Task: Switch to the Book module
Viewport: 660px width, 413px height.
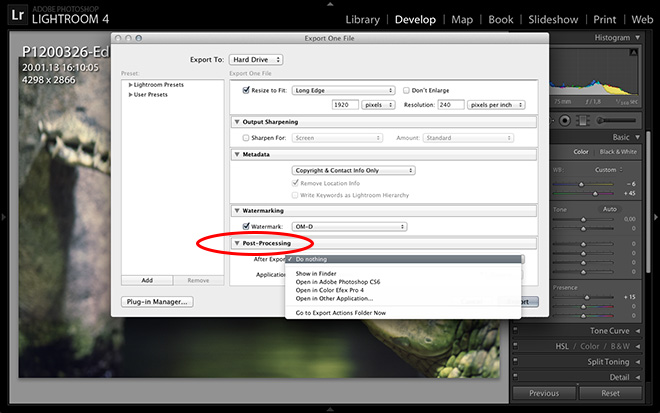Action: (x=500, y=19)
